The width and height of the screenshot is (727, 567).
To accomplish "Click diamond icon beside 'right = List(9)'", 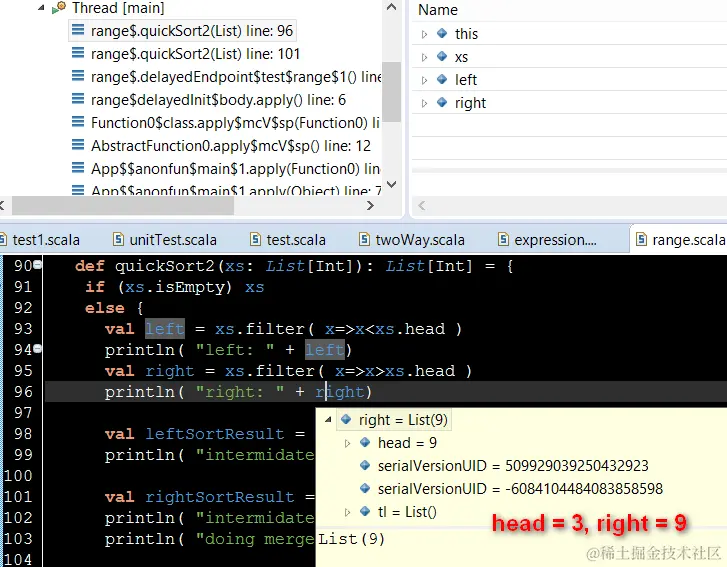I will click(346, 419).
